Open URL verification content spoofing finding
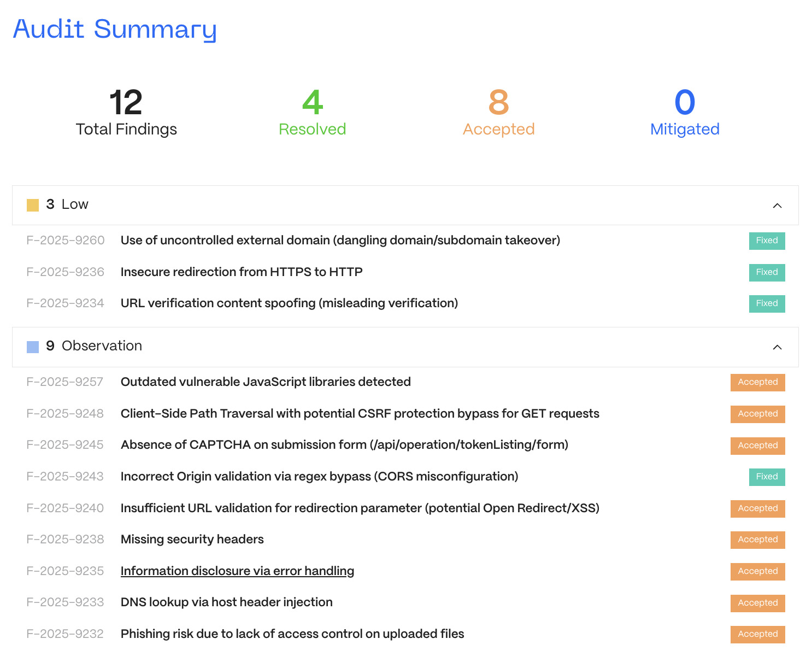 pos(289,303)
